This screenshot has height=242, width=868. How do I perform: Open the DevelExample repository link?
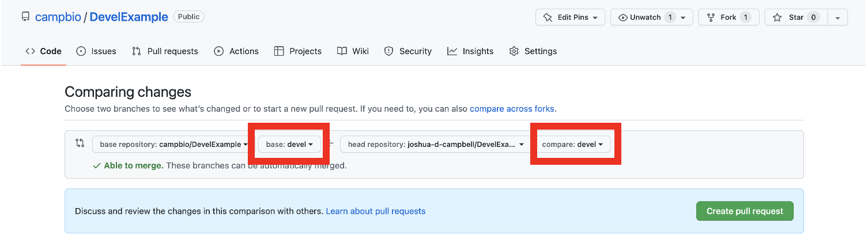129,17
